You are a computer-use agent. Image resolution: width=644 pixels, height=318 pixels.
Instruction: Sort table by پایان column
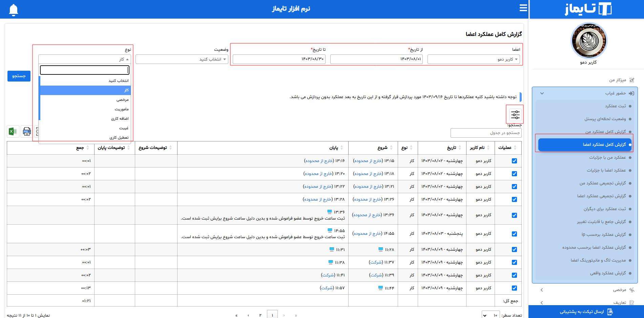click(x=263, y=148)
